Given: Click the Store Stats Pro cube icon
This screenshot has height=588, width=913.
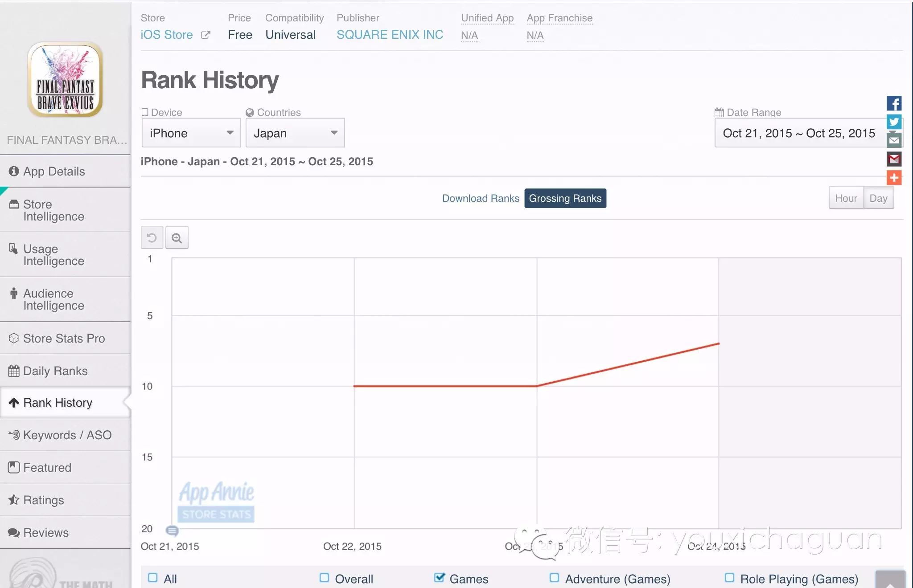Looking at the screenshot, I should 14,338.
